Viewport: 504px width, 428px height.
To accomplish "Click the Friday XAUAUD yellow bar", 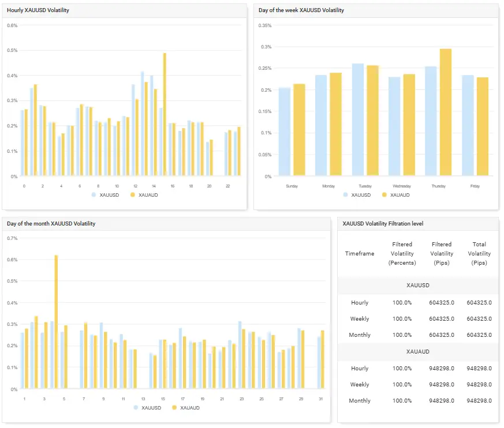I will click(482, 126).
